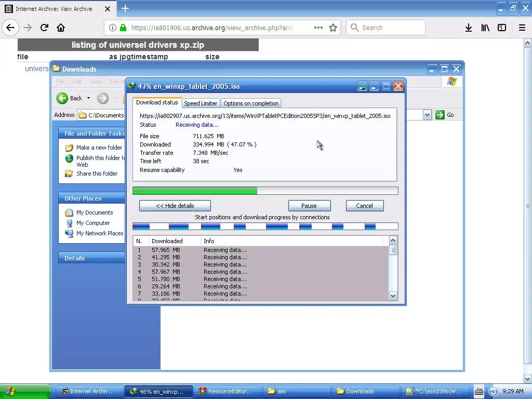Image resolution: width=532 pixels, height=399 pixels.
Task: Go back in Firefox browser
Action: pos(10,28)
